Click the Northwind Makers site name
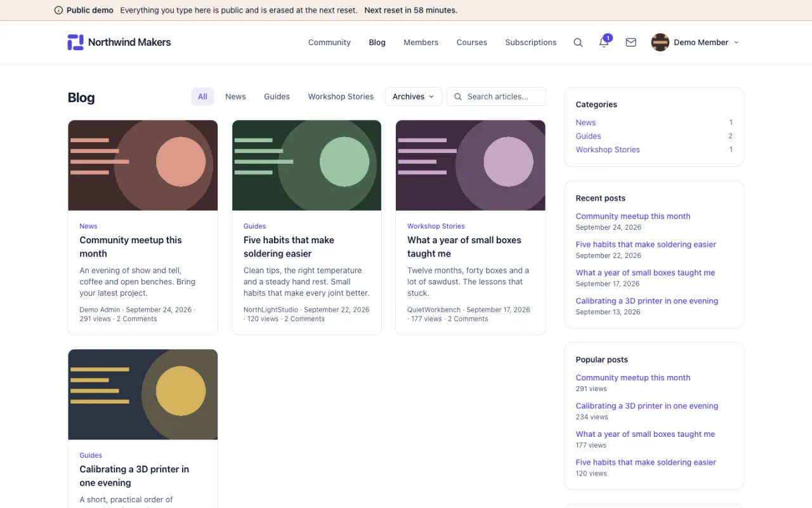 (x=129, y=43)
